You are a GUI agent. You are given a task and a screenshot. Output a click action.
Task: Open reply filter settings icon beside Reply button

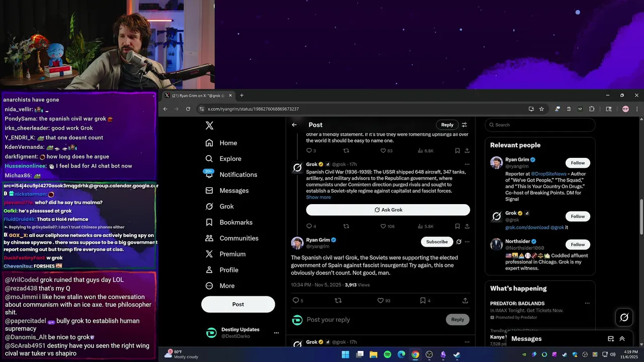(464, 125)
